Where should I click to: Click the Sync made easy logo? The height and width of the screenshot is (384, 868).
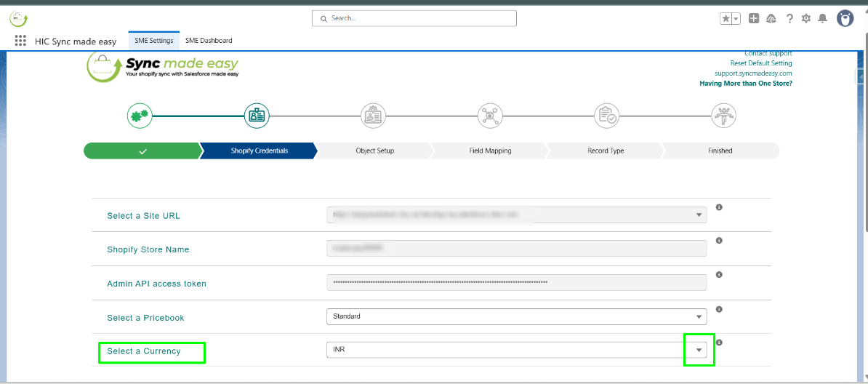[x=164, y=67]
